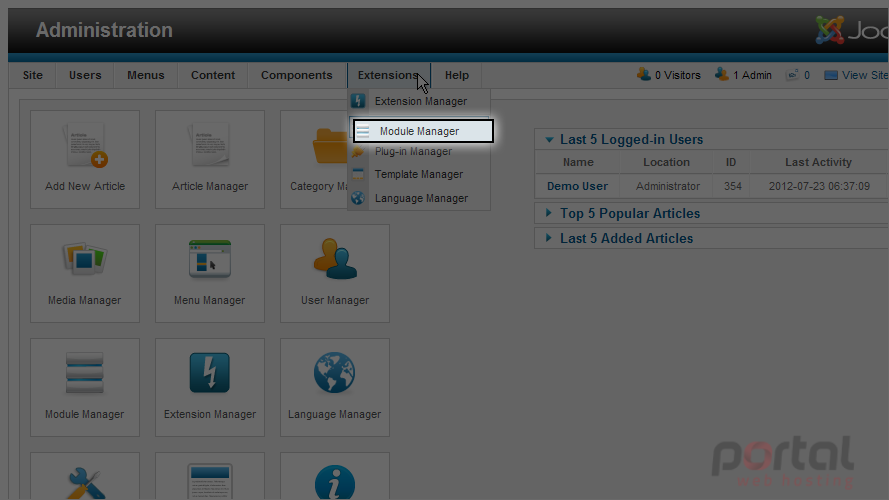
Task: Click the Extension Manager lightning icon in dropdown
Action: coord(358,101)
